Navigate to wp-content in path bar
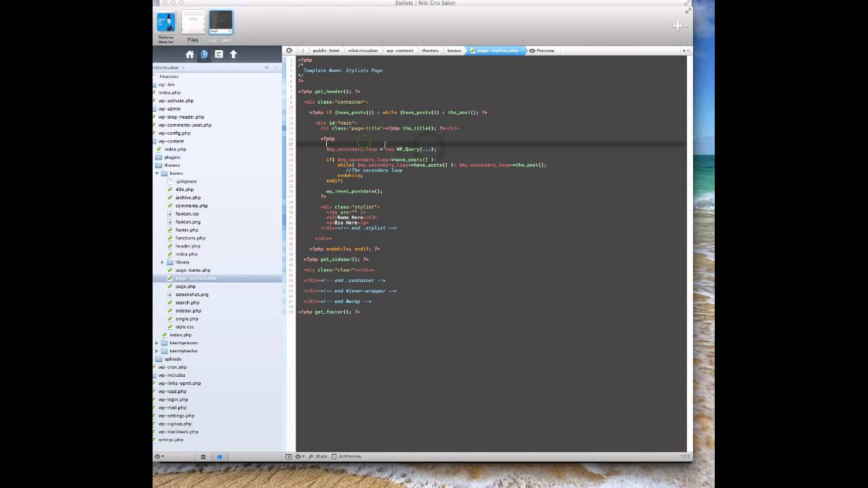868x488 pixels. (x=399, y=51)
